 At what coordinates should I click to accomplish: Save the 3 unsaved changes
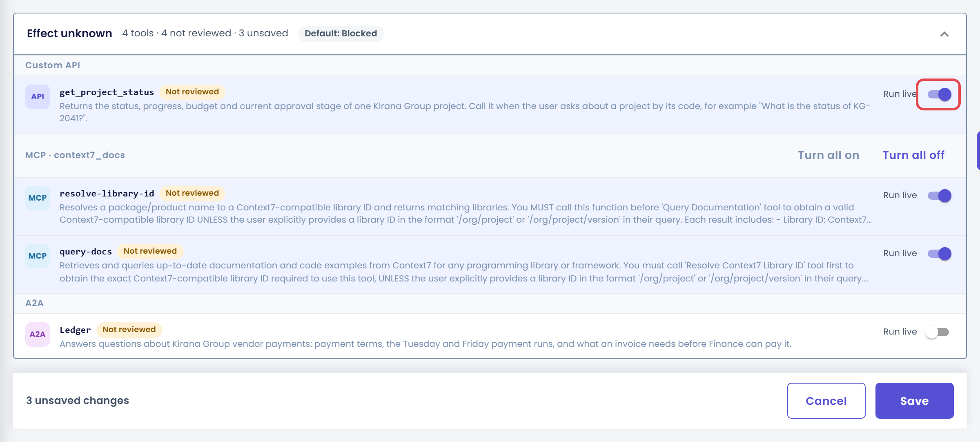click(914, 401)
